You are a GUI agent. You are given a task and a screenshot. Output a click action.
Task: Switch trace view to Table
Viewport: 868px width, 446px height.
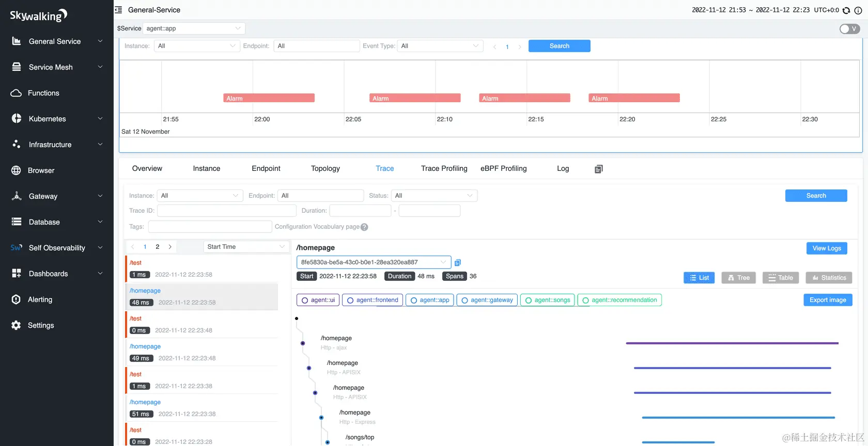pos(781,278)
